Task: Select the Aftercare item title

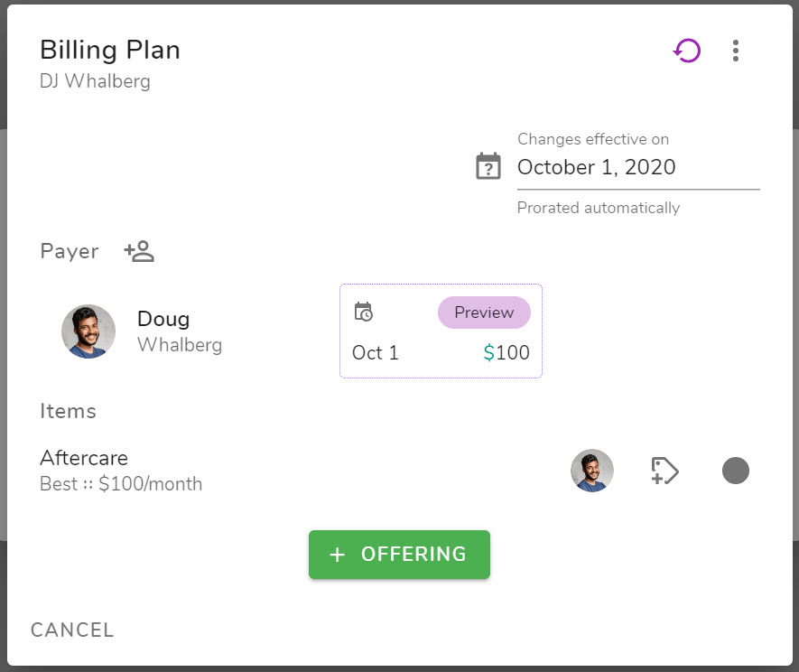Action: click(84, 458)
